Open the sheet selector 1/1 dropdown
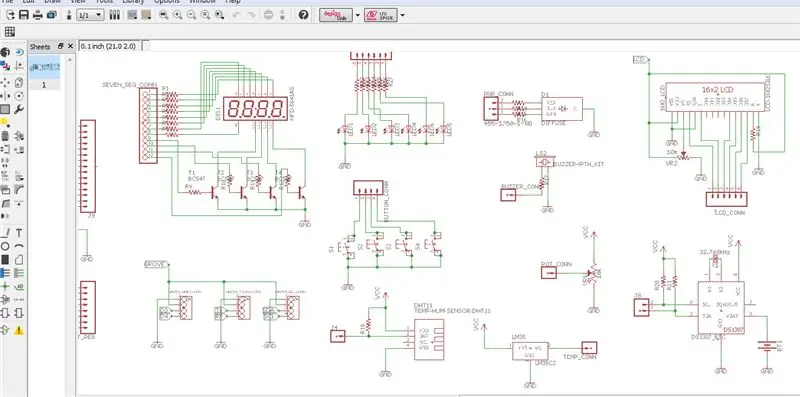Image resolution: width=800 pixels, height=397 pixels. pyautogui.click(x=90, y=15)
